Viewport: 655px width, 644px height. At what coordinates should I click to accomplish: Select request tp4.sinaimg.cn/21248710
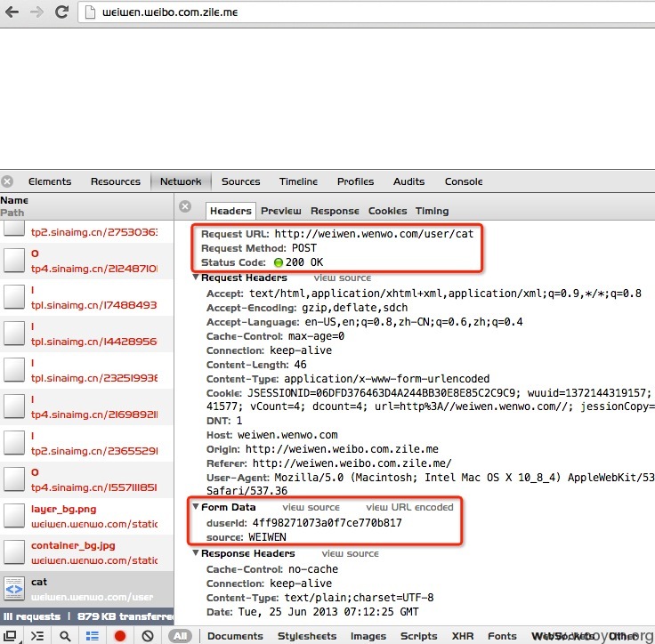coord(87,261)
